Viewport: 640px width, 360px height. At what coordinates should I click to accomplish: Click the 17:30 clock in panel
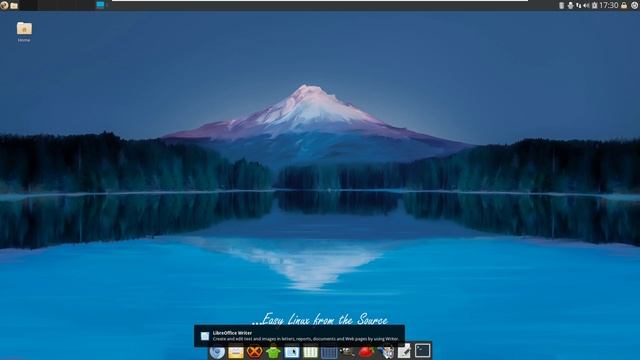pyautogui.click(x=609, y=5)
